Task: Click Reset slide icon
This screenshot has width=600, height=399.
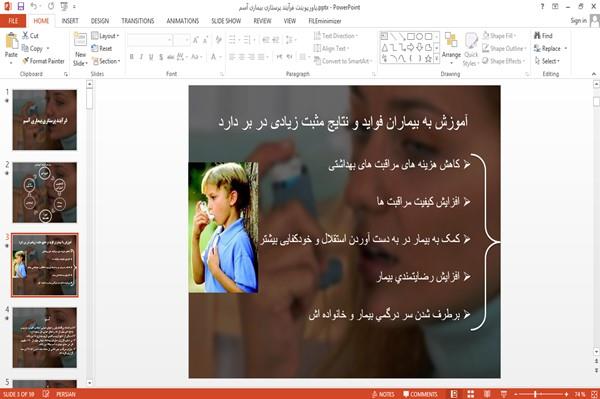Action: (x=95, y=48)
